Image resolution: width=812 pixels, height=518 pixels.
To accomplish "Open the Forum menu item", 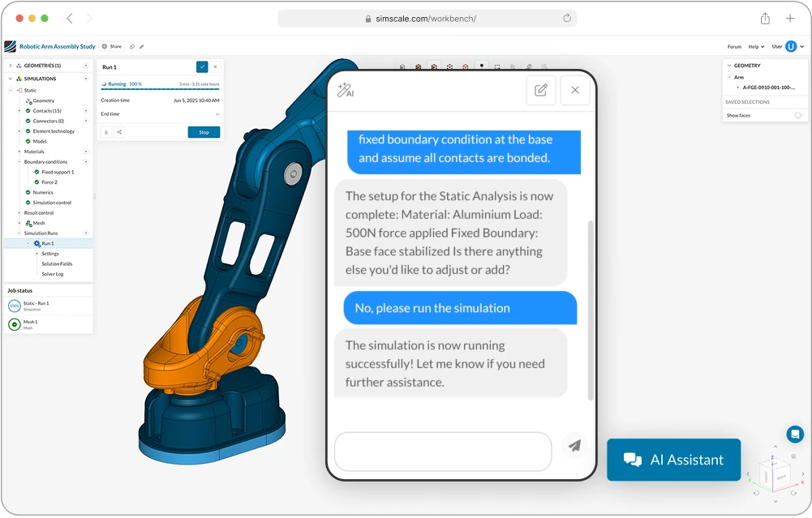I will point(734,46).
